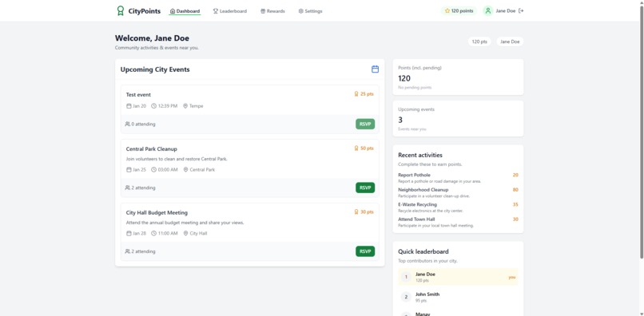Click the City Hall Budget Meeting title
This screenshot has height=316, width=644.
pos(157,212)
